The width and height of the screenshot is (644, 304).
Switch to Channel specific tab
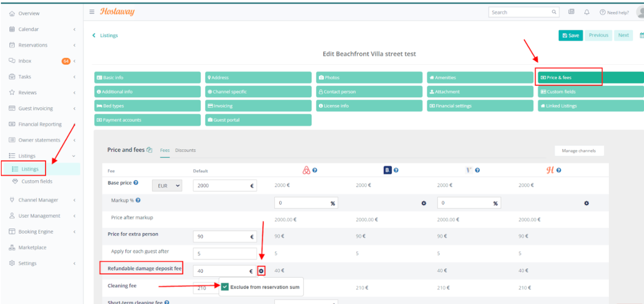[259, 92]
